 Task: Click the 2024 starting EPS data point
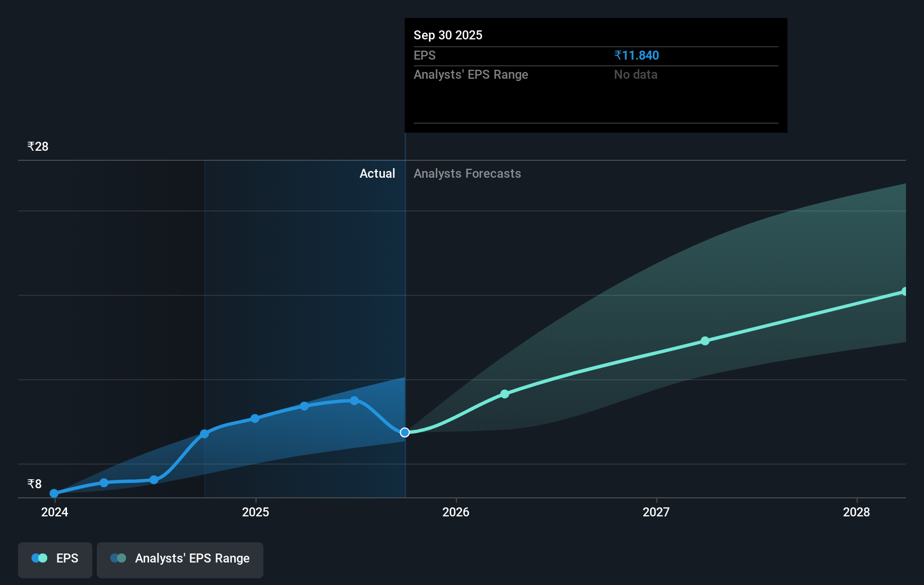point(54,493)
